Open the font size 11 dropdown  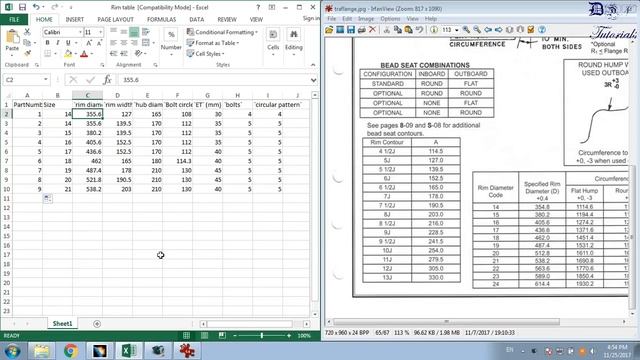click(x=100, y=32)
